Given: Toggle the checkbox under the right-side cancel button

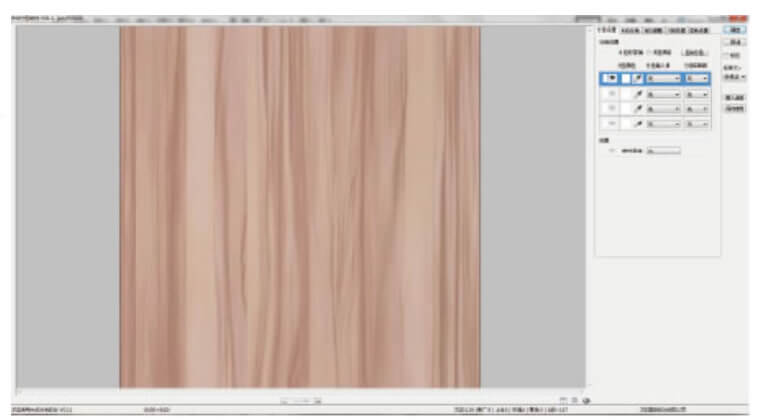Looking at the screenshot, I should coord(726,55).
